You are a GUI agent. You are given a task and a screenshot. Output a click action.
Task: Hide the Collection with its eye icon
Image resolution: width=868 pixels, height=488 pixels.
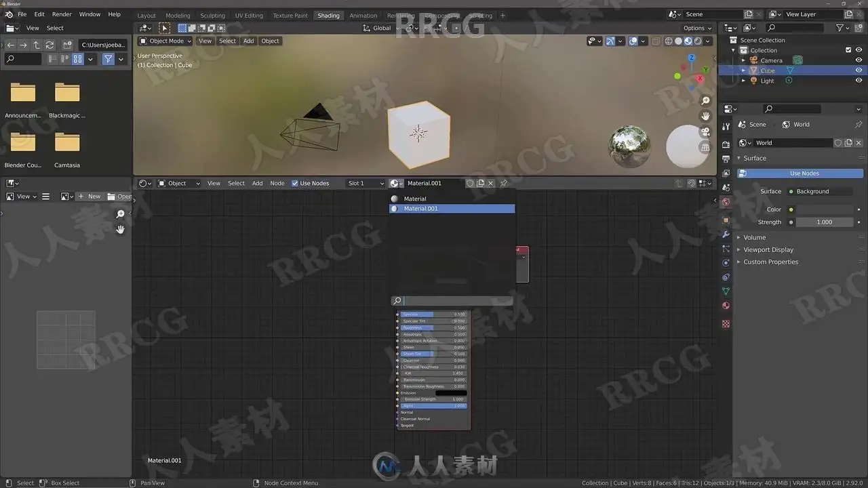tap(859, 50)
